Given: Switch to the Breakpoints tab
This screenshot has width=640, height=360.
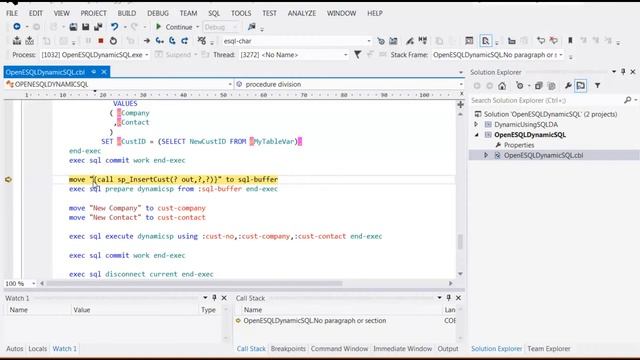Looking at the screenshot, I should coord(288,349).
